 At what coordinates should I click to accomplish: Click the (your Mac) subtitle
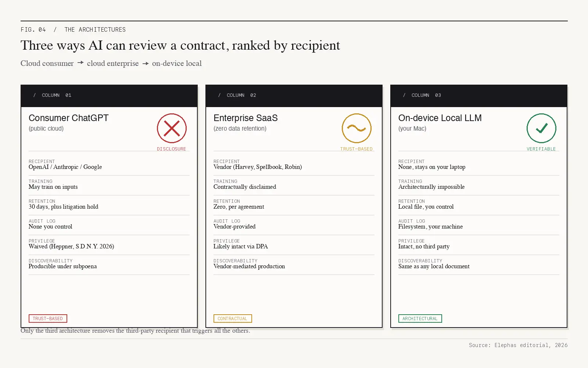click(x=412, y=128)
